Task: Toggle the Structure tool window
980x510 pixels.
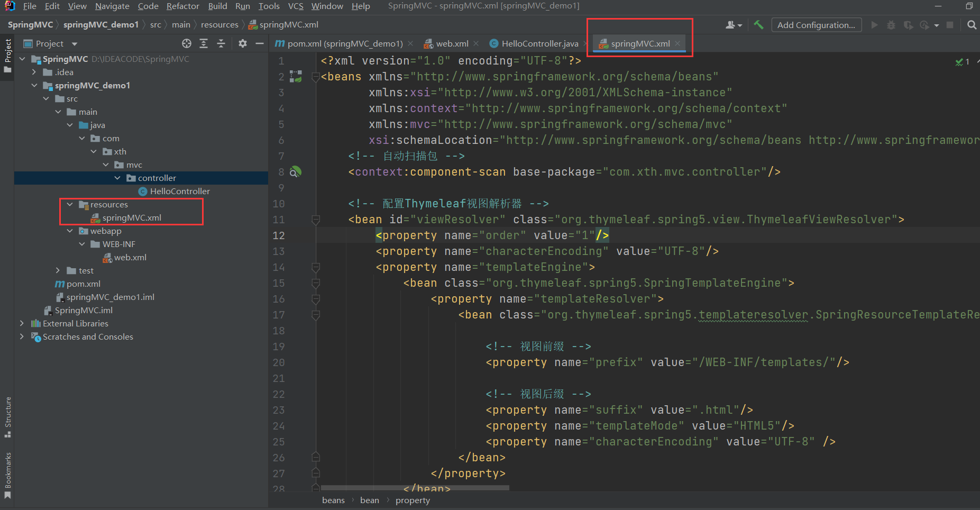Action: (x=7, y=416)
